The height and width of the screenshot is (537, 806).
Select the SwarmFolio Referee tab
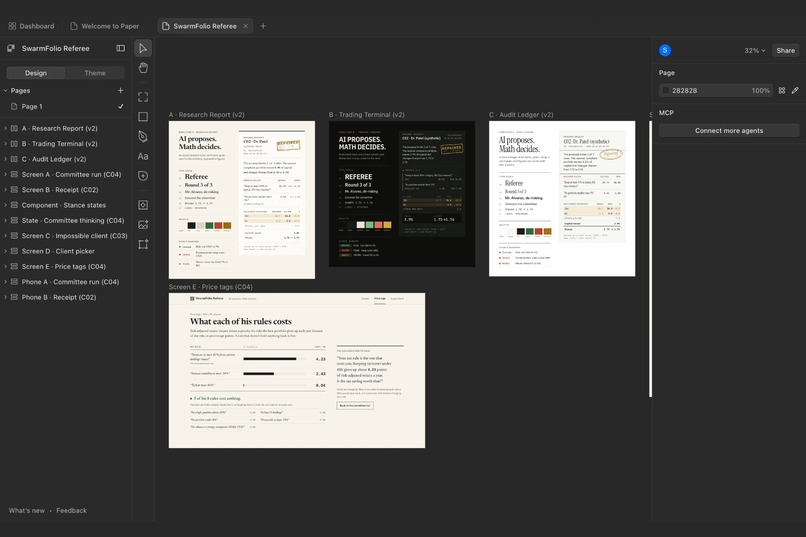point(205,26)
